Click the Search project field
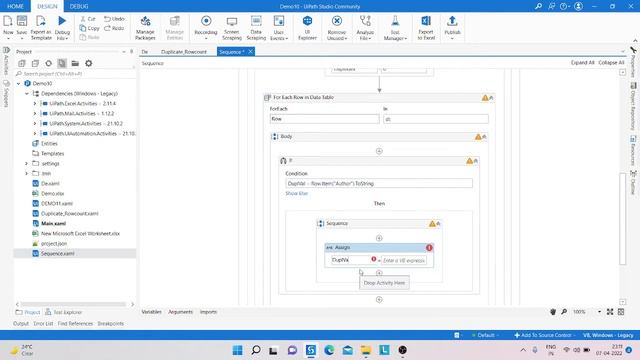 [76, 74]
